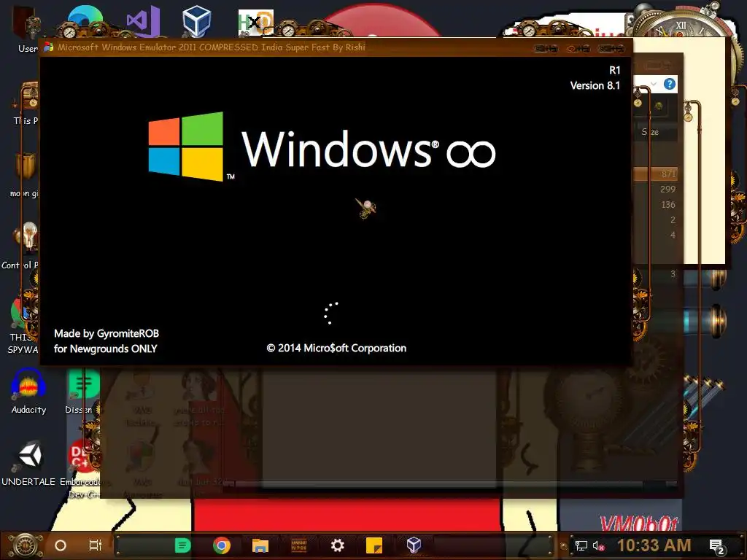This screenshot has width=747, height=560.
Task: Open Cortana search circle on taskbar
Action: click(x=61, y=545)
